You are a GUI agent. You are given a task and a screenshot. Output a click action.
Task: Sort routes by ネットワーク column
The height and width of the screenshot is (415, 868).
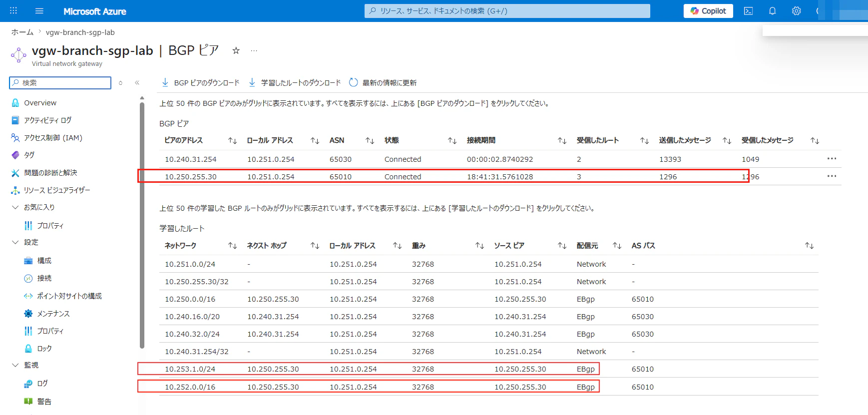point(232,246)
